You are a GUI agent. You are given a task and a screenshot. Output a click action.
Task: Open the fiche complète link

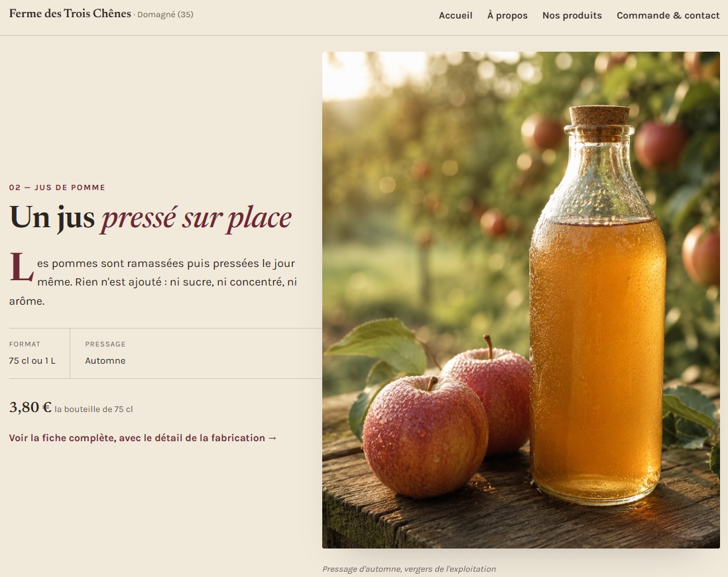(143, 438)
